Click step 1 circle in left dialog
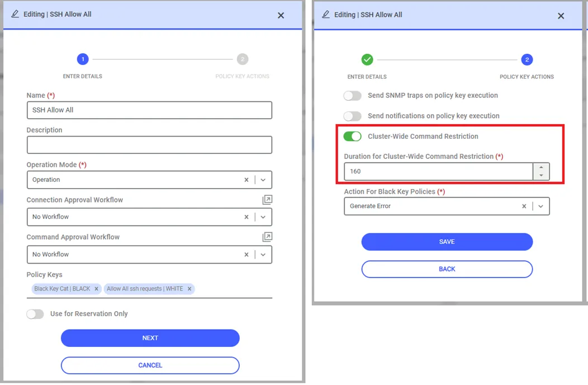 (x=83, y=59)
